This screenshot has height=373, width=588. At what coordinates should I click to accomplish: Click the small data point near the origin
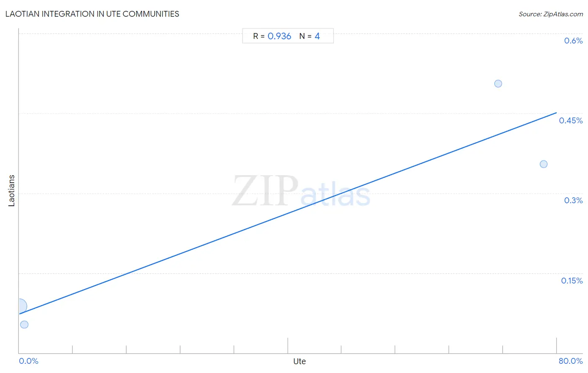[24, 324]
